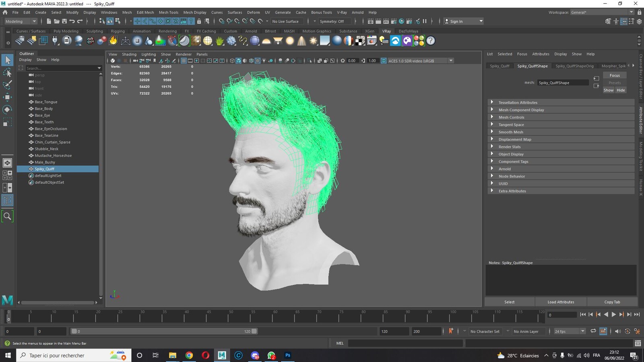Open the ACES 1.0 SDR-video view transform dropdown
644x362 pixels.
[x=421, y=61]
